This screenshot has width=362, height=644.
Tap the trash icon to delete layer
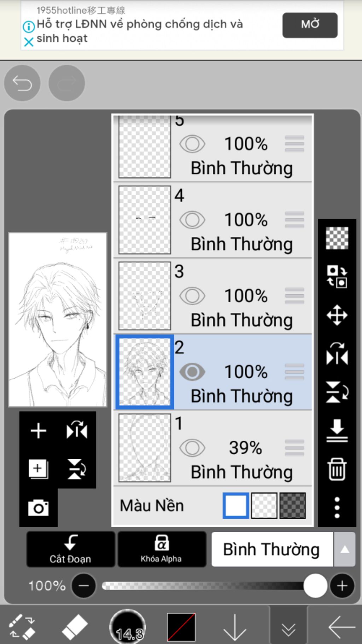pos(337,469)
